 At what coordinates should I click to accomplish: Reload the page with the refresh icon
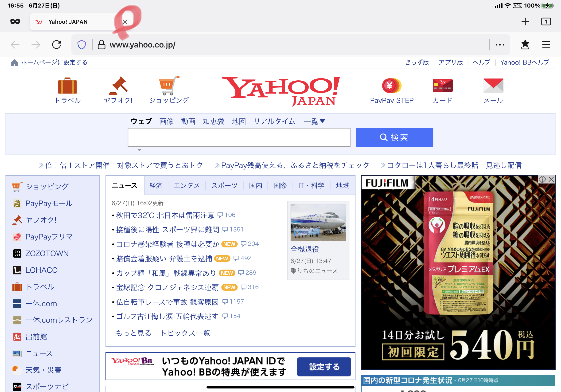pos(56,45)
